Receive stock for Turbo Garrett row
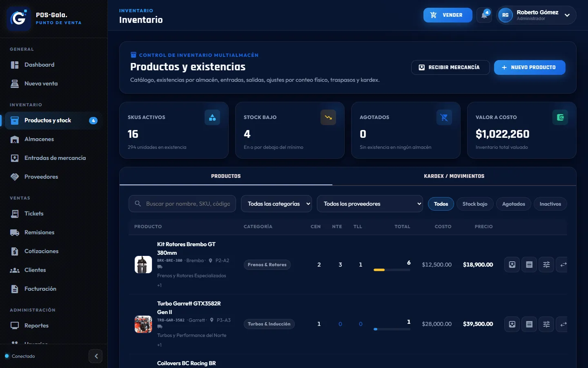Screen dimensions: 588x368 click(512, 324)
